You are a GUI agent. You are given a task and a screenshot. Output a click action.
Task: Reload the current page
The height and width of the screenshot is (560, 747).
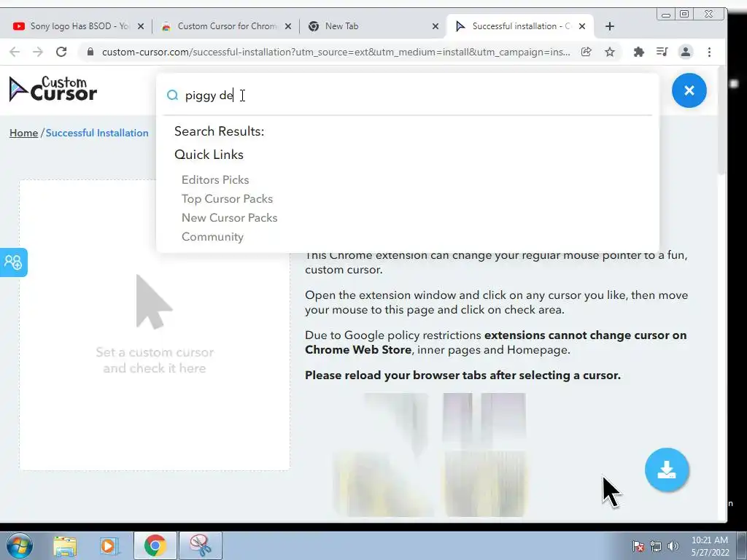pos(61,52)
